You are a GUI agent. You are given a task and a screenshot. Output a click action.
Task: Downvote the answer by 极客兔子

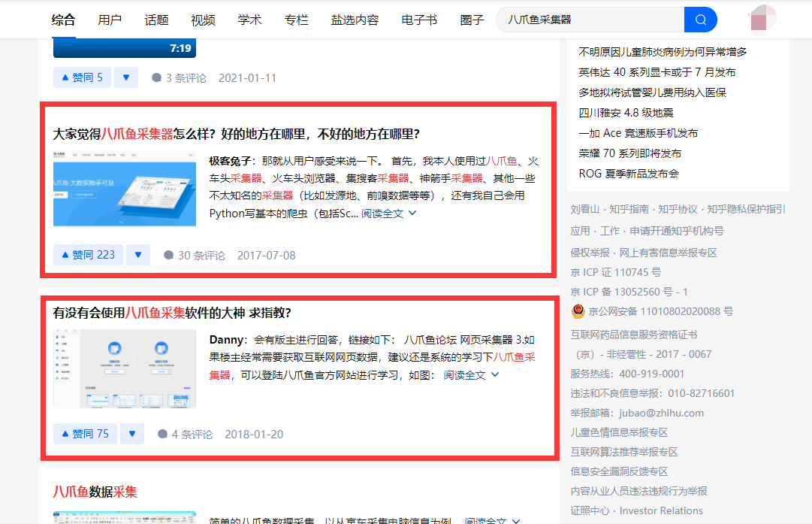click(x=137, y=255)
